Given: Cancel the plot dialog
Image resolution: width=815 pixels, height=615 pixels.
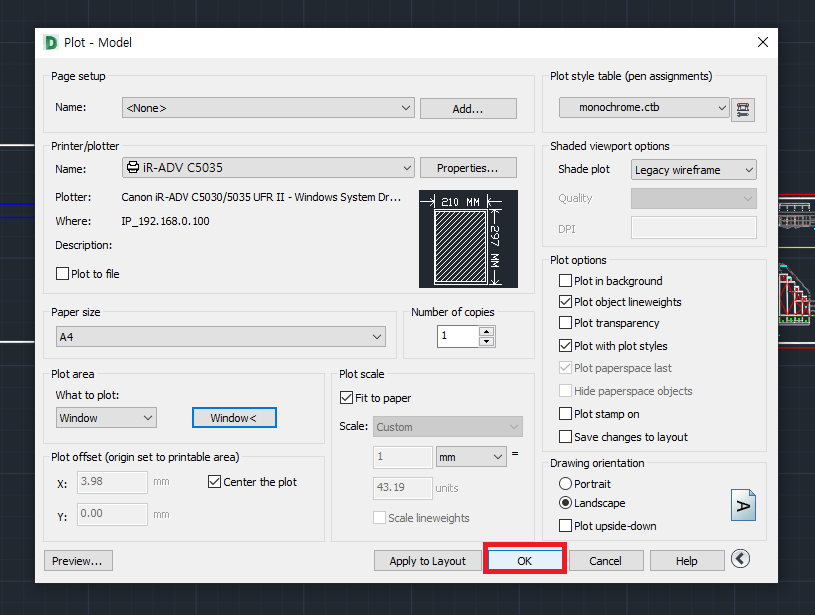Looking at the screenshot, I should pos(606,560).
